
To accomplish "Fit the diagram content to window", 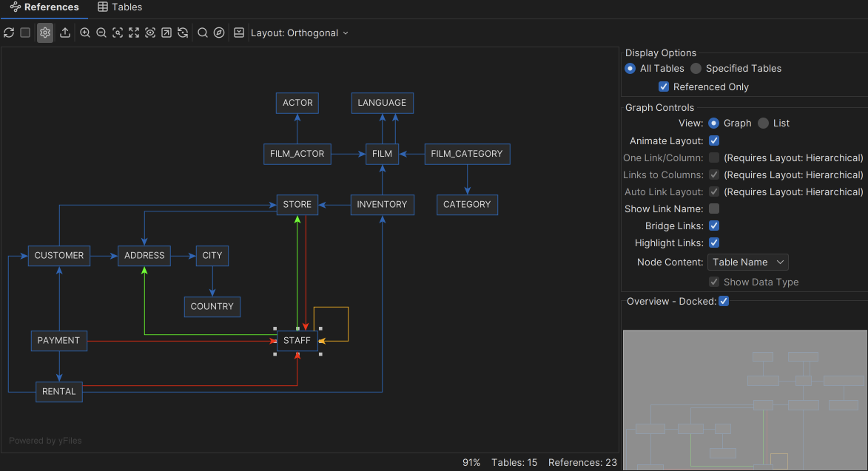I will coord(134,33).
